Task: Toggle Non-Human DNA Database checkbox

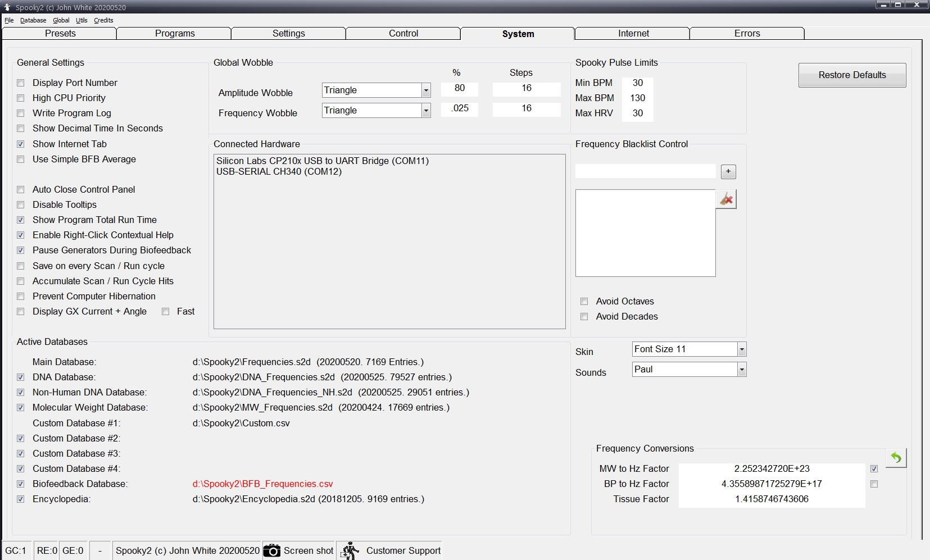Action: coord(21,393)
